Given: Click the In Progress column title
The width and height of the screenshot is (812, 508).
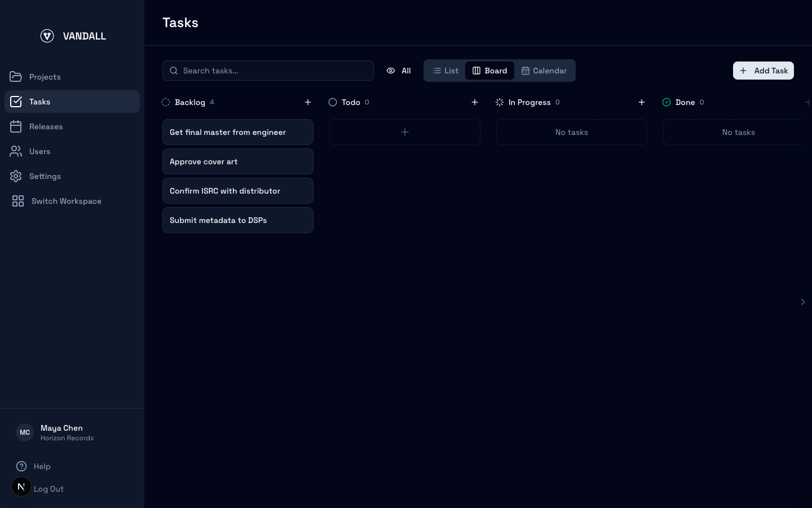Looking at the screenshot, I should pos(529,102).
